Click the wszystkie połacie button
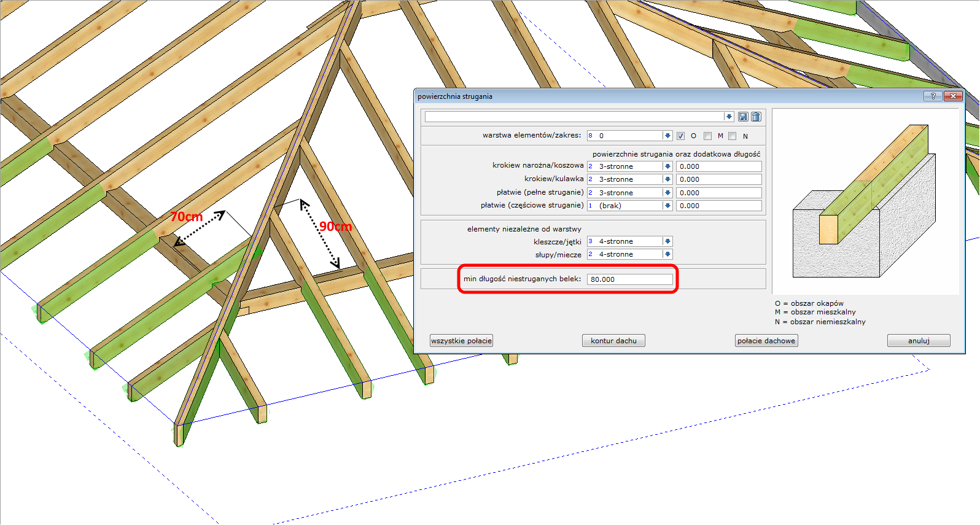This screenshot has width=980, height=525. pos(461,341)
